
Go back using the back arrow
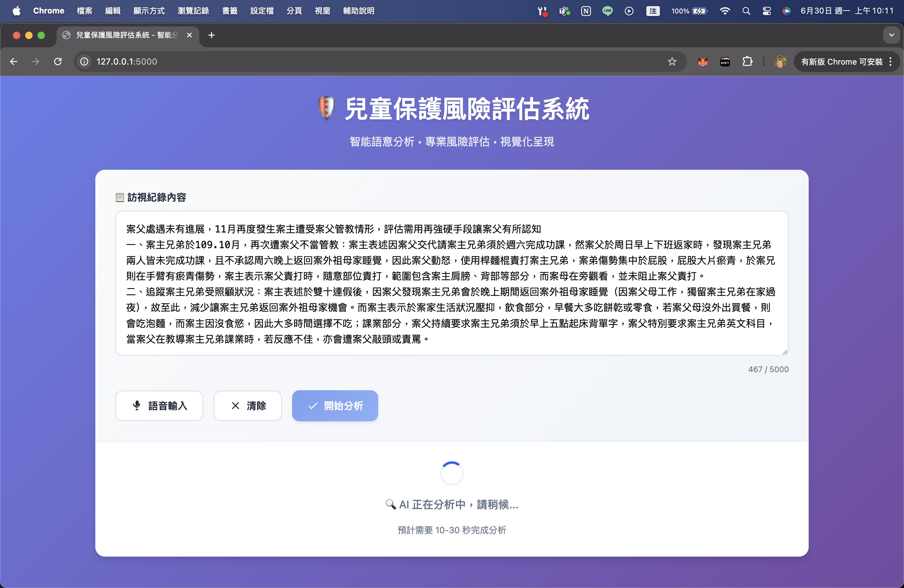pos(14,62)
